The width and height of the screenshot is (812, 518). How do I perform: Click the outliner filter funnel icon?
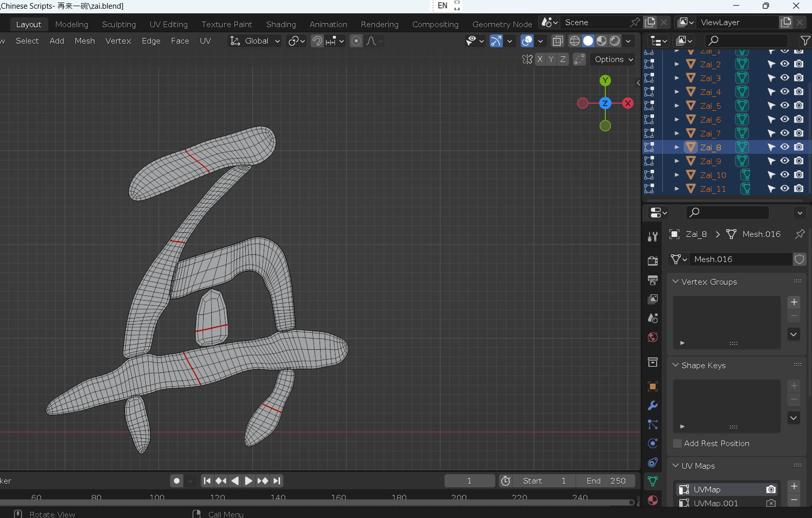805,41
